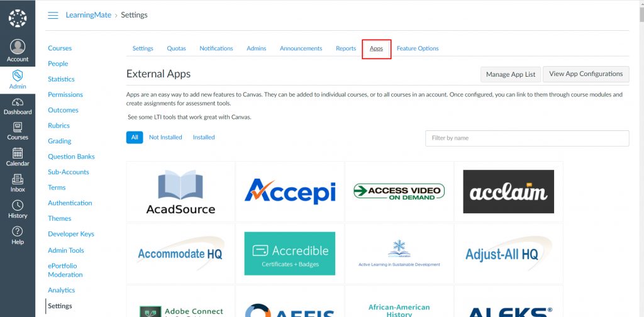Viewport: 644px width, 317px height.
Task: Open the Authentication link
Action: pyautogui.click(x=70, y=203)
